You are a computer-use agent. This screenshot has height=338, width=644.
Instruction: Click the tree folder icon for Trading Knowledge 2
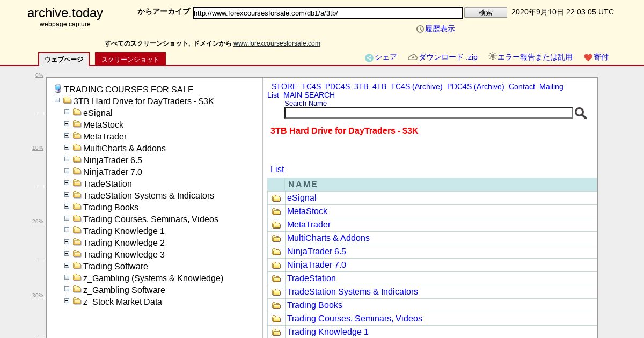pos(77,242)
